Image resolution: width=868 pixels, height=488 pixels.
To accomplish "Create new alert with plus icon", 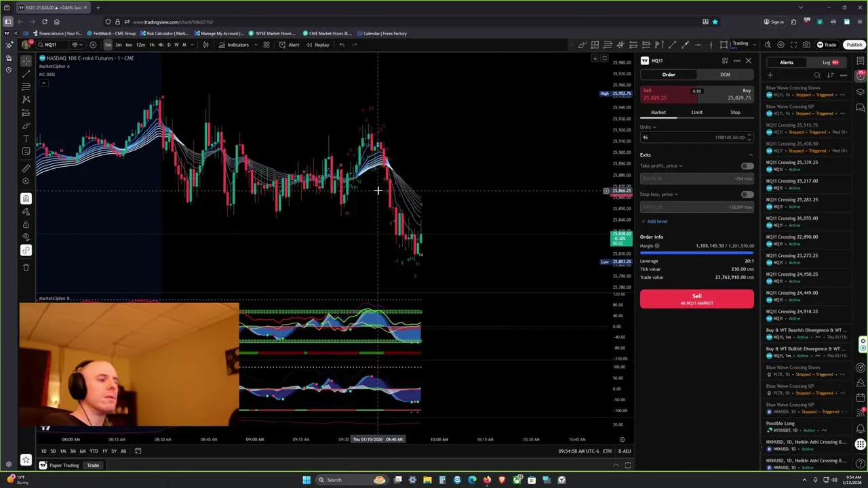I will pyautogui.click(x=770, y=75).
